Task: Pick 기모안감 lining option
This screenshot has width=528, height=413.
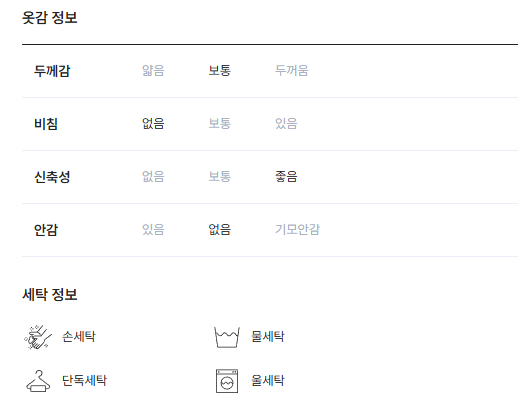Action: tap(297, 229)
